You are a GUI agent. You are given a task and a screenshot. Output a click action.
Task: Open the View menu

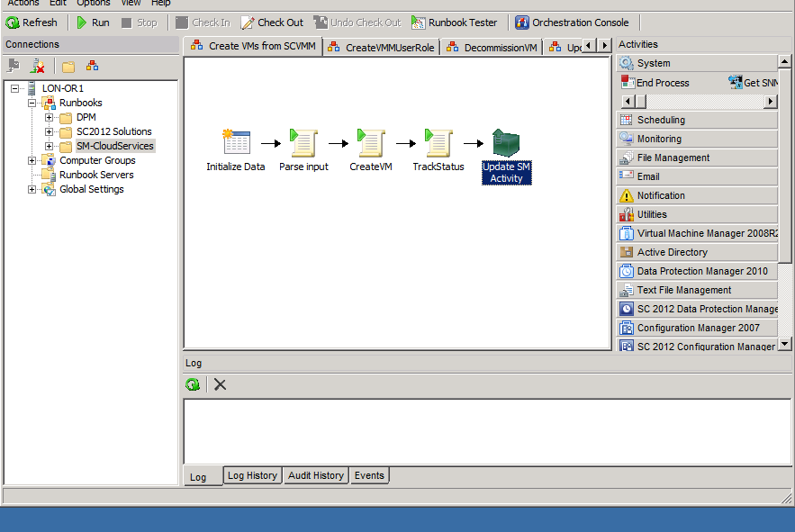131,3
